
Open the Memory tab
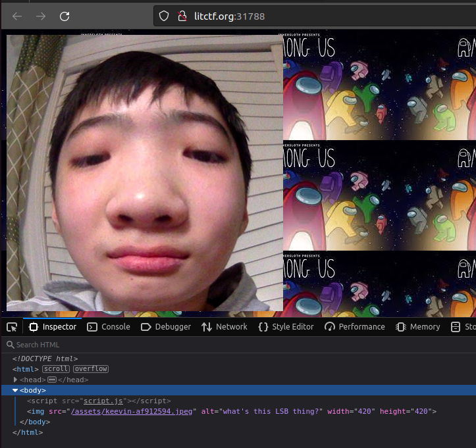(x=418, y=327)
